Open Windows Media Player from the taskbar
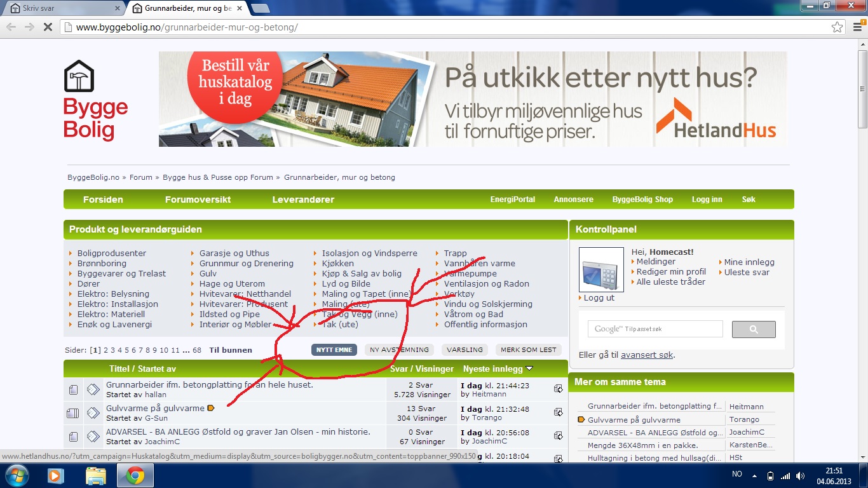 coord(56,475)
